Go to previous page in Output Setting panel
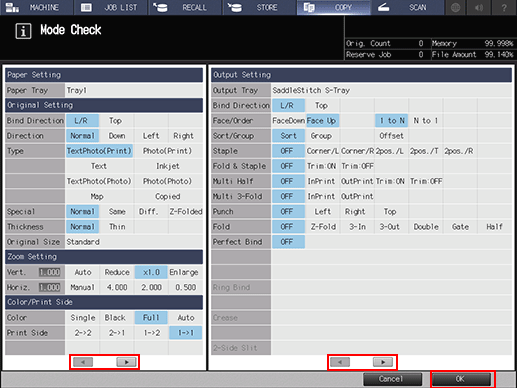Viewport: 517px width, 388px height. click(x=340, y=362)
